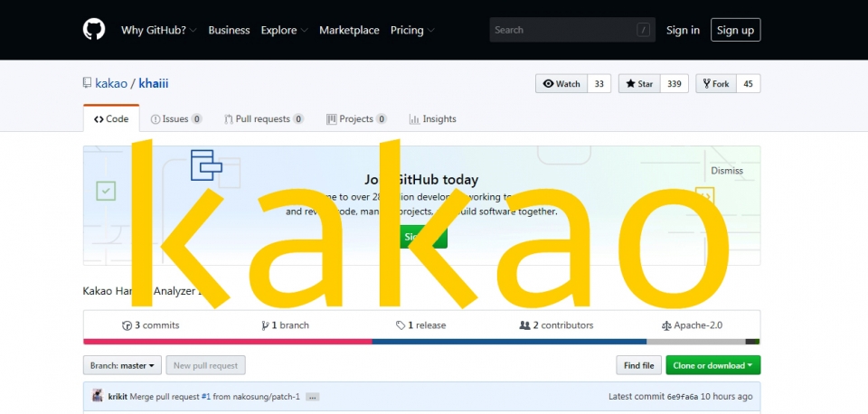Image resolution: width=868 pixels, height=414 pixels.
Task: Open the kakao owner link
Action: tap(111, 83)
